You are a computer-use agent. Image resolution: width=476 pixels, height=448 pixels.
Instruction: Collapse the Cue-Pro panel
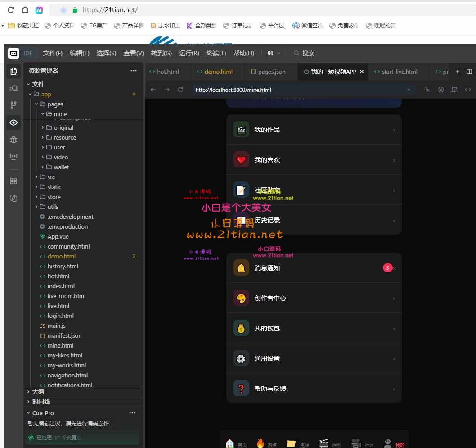pos(28,413)
